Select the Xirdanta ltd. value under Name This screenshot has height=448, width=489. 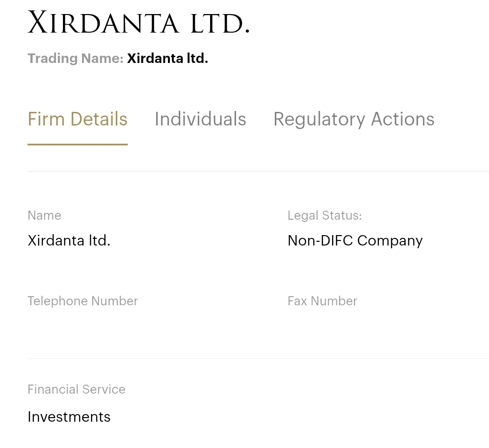pyautogui.click(x=69, y=241)
